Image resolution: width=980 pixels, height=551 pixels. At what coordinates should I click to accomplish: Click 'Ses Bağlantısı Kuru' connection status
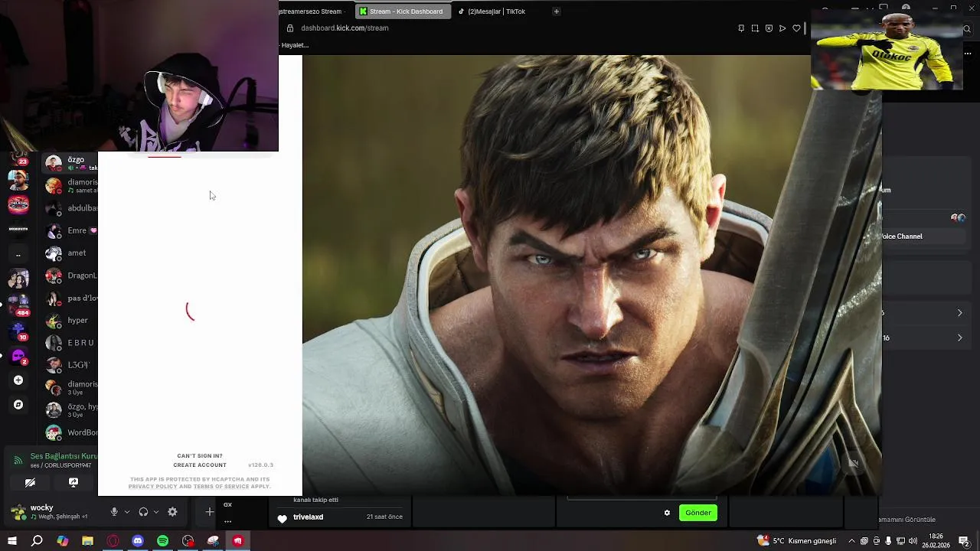(64, 456)
